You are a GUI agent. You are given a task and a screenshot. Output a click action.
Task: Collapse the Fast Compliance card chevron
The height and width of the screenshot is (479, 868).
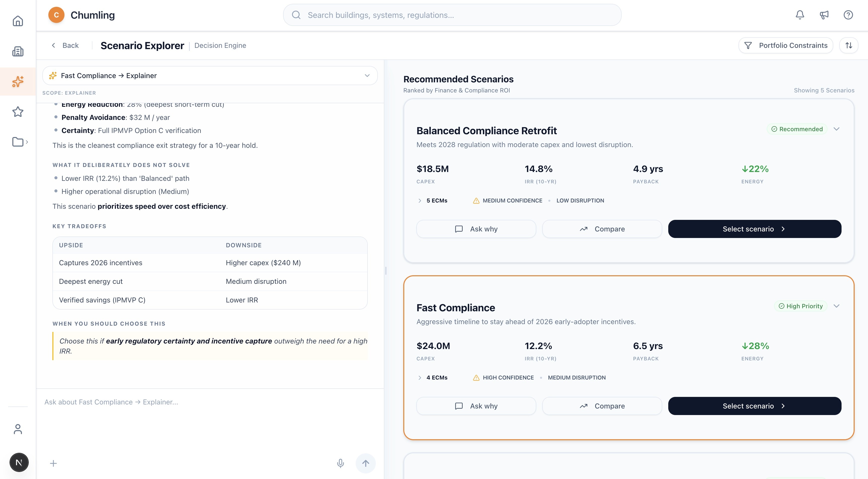click(x=836, y=306)
